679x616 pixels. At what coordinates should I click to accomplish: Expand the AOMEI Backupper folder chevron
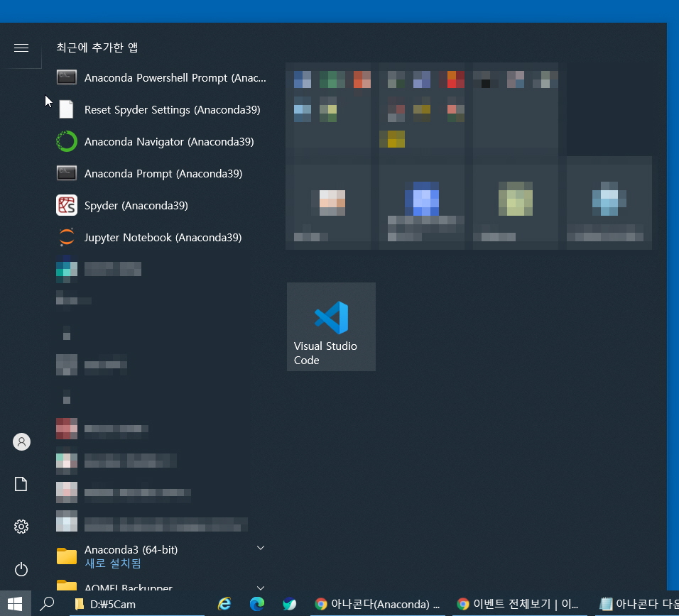[261, 588]
